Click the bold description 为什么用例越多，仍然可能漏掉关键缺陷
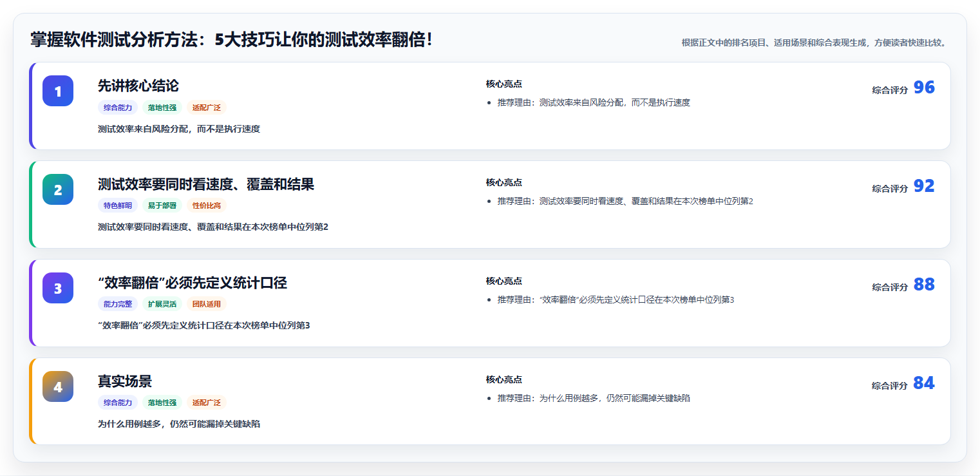 (x=179, y=424)
